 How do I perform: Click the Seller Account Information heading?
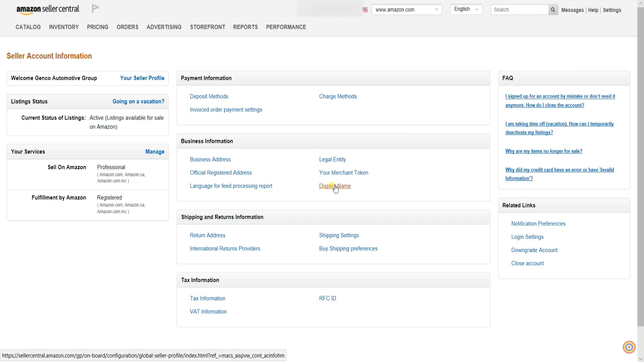coord(49,56)
